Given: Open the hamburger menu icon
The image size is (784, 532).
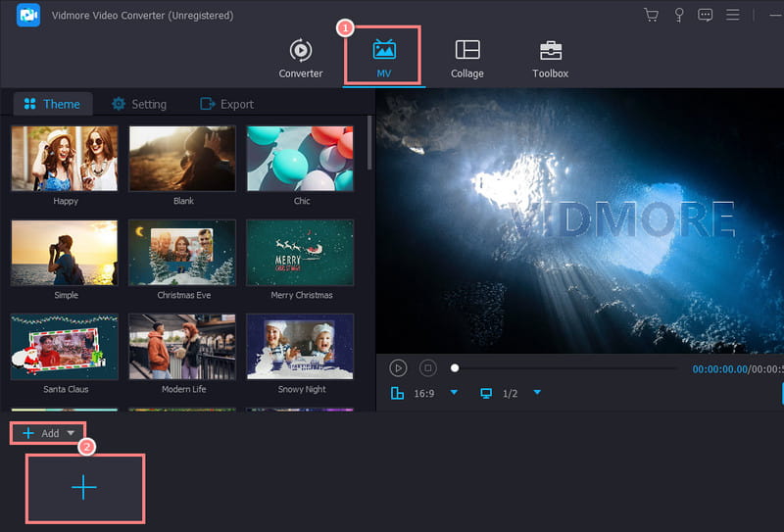Looking at the screenshot, I should [732, 15].
